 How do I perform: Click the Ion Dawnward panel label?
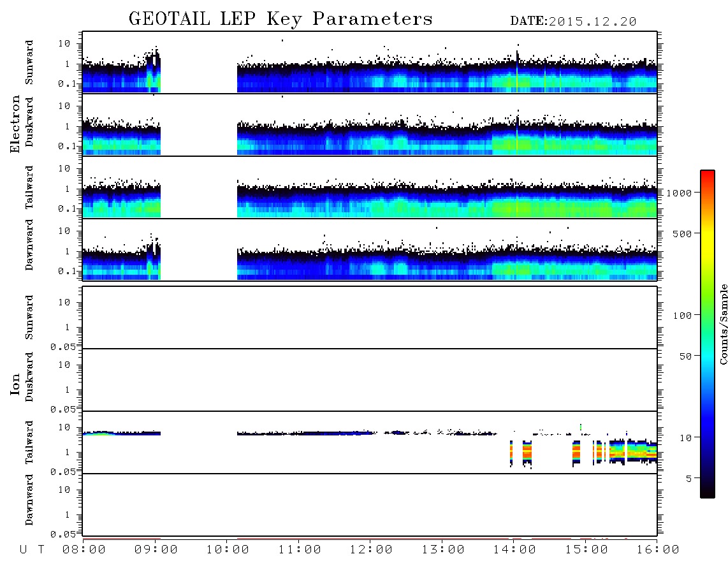tap(29, 500)
